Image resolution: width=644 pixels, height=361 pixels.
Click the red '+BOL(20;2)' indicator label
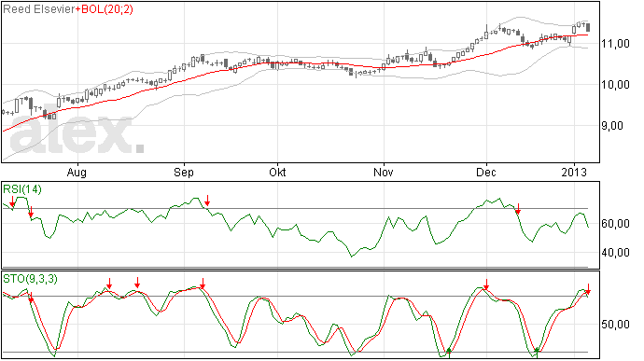pos(105,9)
